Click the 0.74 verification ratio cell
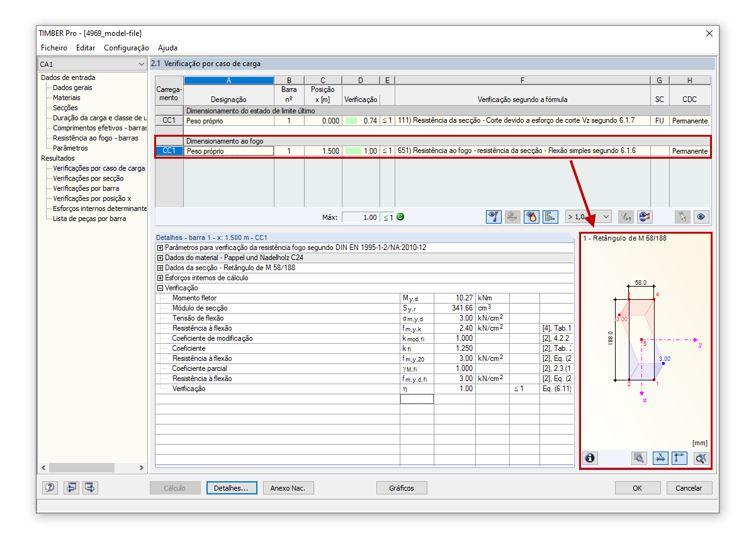Screen dimensions: 756x536 (x=361, y=121)
